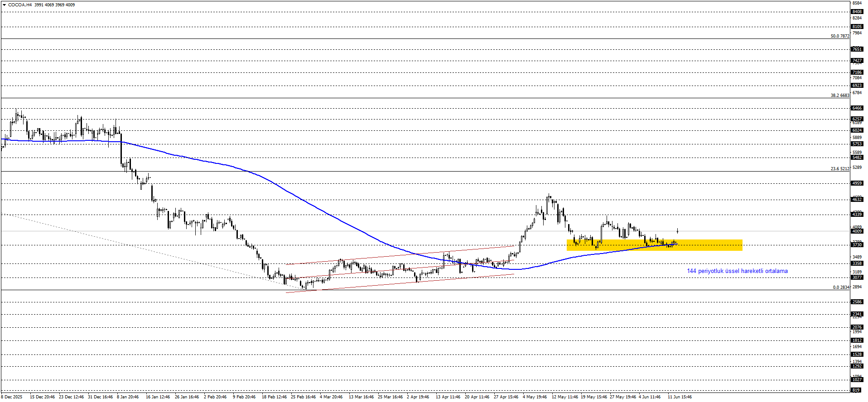Screen dimensions: 868x402
Task: Select the 38.2 6683 Fibonacci level label
Action: coord(839,96)
